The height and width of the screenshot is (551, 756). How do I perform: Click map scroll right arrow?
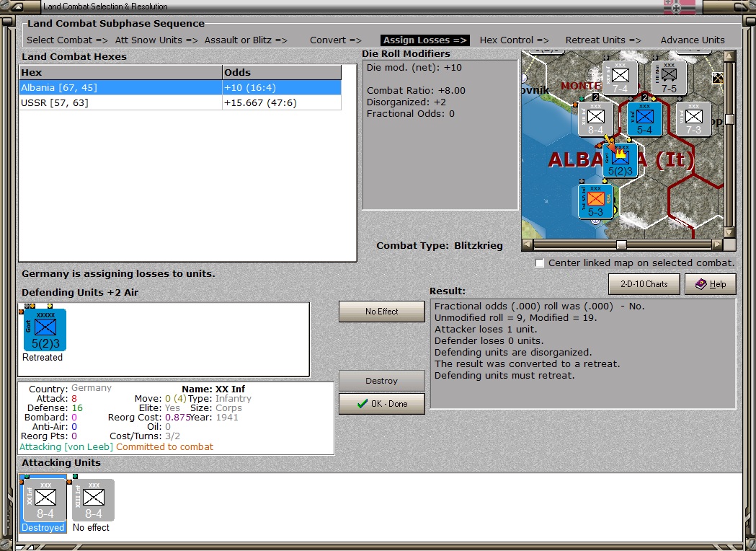[718, 244]
